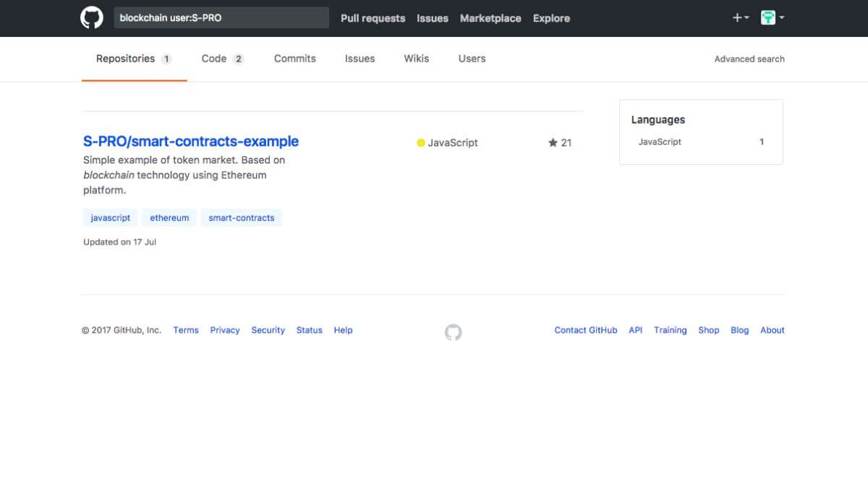Click the Advanced search link
This screenshot has height=482, width=868.
click(x=749, y=59)
